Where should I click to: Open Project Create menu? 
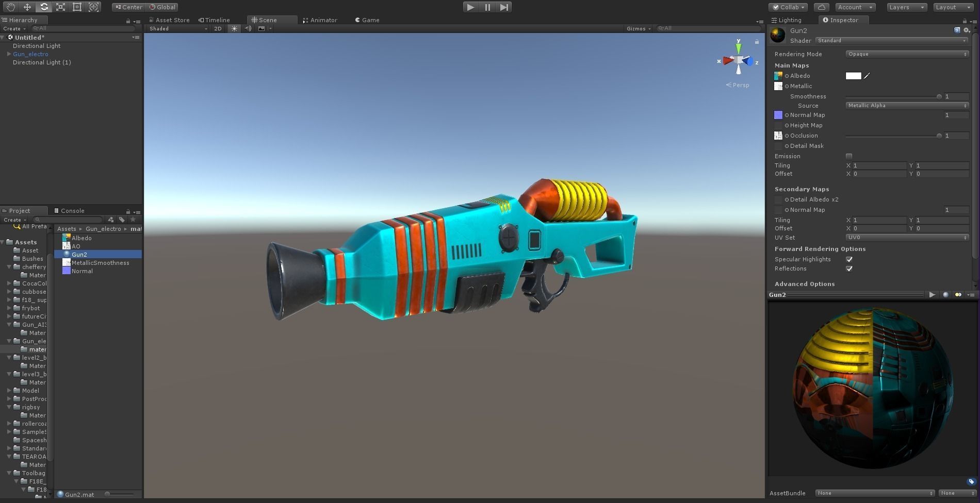click(x=14, y=220)
